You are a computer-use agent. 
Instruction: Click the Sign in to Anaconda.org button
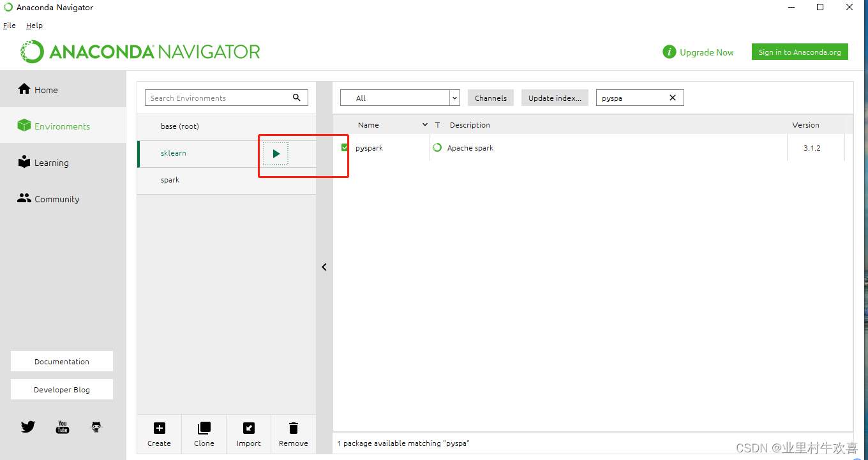800,52
